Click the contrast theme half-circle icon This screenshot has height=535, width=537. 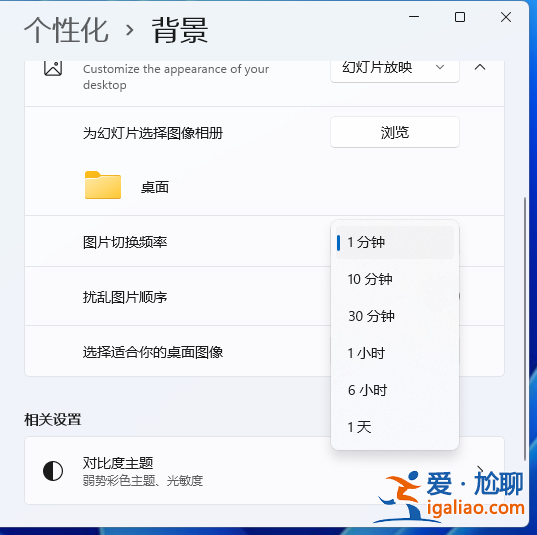pos(53,471)
